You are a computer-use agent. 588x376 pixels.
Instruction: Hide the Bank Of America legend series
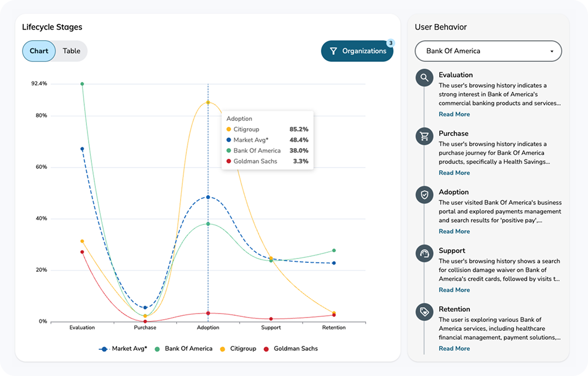[183, 349]
